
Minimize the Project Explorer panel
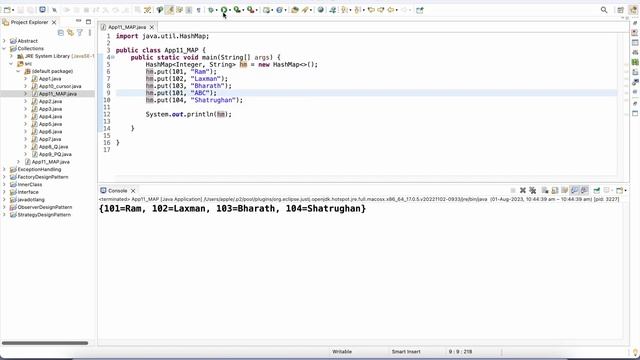click(78, 21)
